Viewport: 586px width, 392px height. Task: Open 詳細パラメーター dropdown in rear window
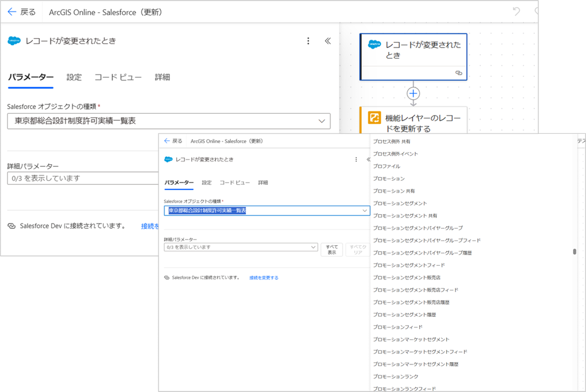coord(83,178)
